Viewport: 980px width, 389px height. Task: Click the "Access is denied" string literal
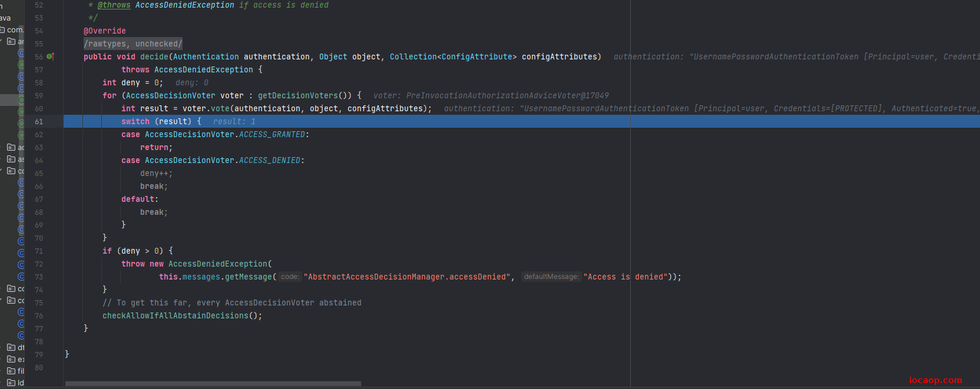coord(625,277)
